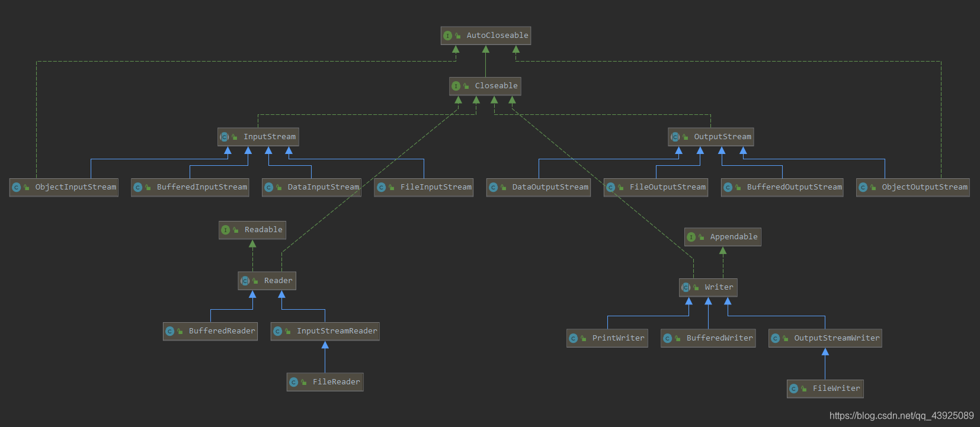The width and height of the screenshot is (980, 427).
Task: Click the class icon beside FileOutputStream
Action: [x=611, y=187]
